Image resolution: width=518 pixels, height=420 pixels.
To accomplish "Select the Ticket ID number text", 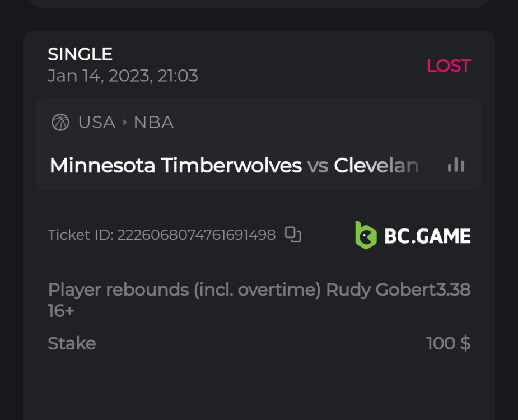I will 196,235.
